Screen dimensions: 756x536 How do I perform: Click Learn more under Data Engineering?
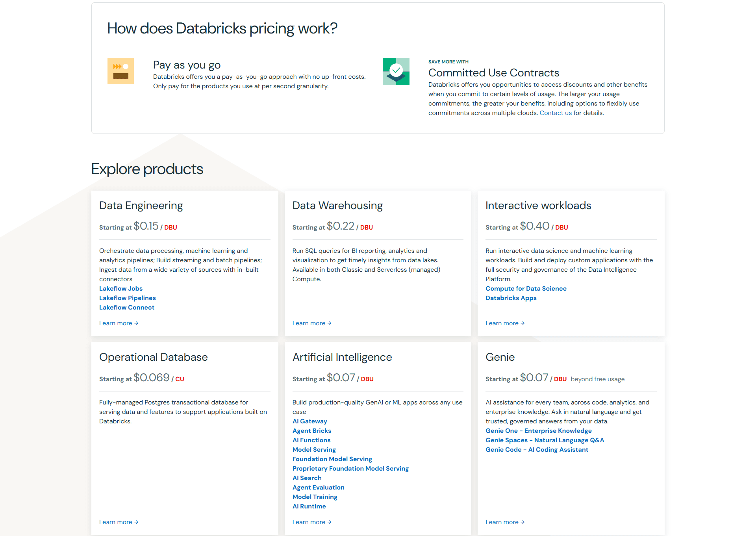point(119,323)
